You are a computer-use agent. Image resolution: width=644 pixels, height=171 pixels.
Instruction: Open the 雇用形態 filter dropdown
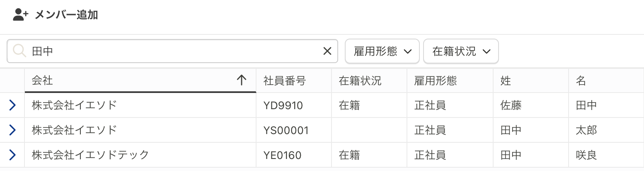[x=382, y=51]
